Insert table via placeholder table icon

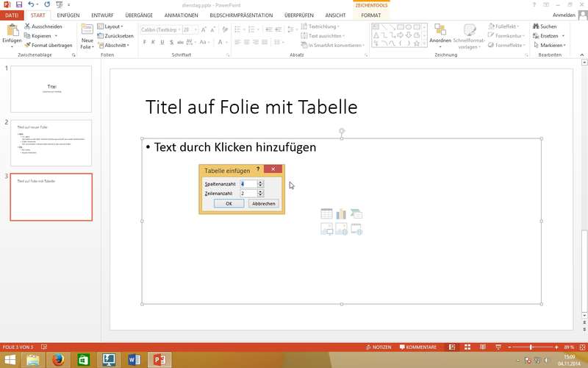point(326,213)
